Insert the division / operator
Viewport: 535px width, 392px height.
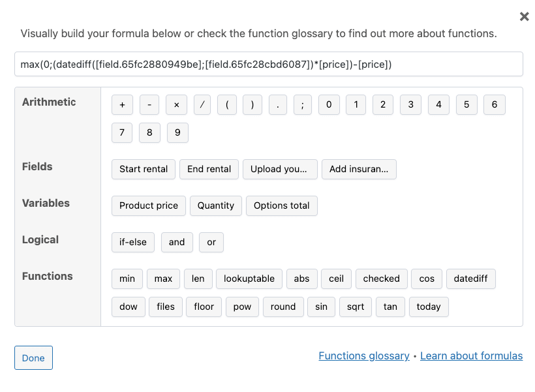coord(202,105)
